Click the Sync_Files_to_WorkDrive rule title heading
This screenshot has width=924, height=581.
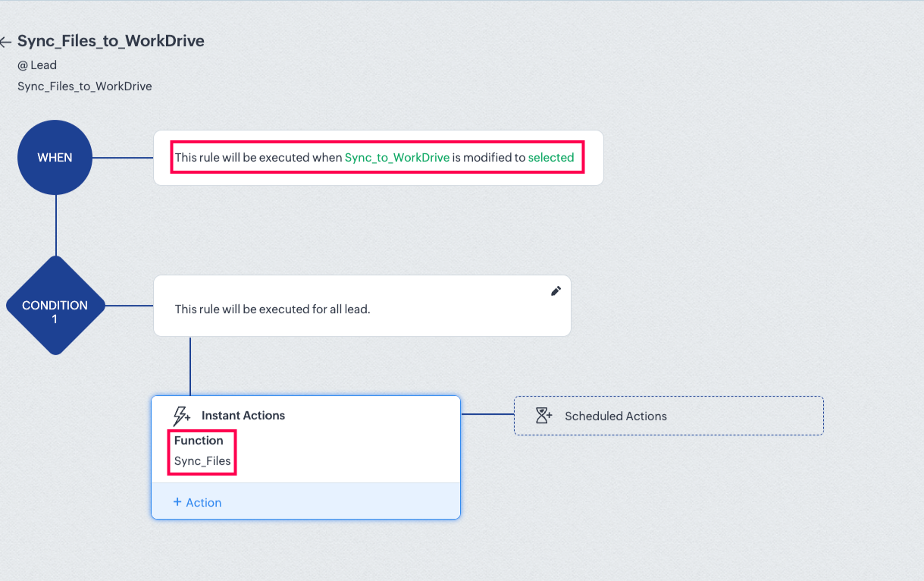click(x=111, y=41)
